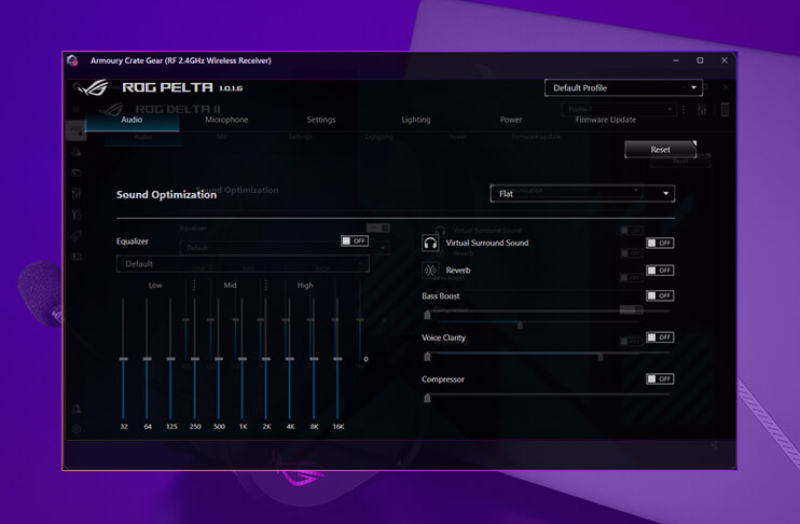Go to the Settings tab
Screen dimensions: 800x524
[321, 120]
